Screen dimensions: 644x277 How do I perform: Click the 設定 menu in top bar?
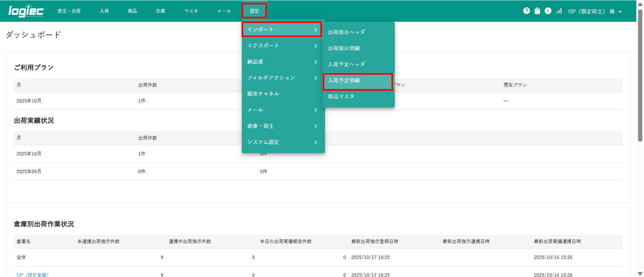(254, 11)
